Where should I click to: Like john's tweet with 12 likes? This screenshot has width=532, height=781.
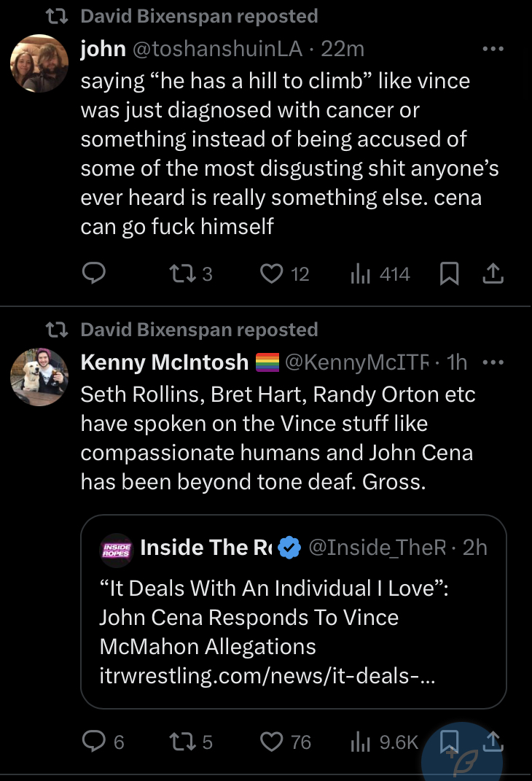coord(271,273)
